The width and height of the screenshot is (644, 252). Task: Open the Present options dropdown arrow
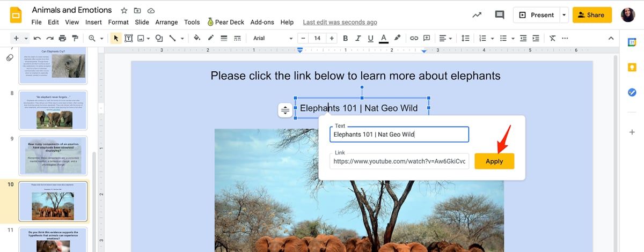(x=564, y=15)
